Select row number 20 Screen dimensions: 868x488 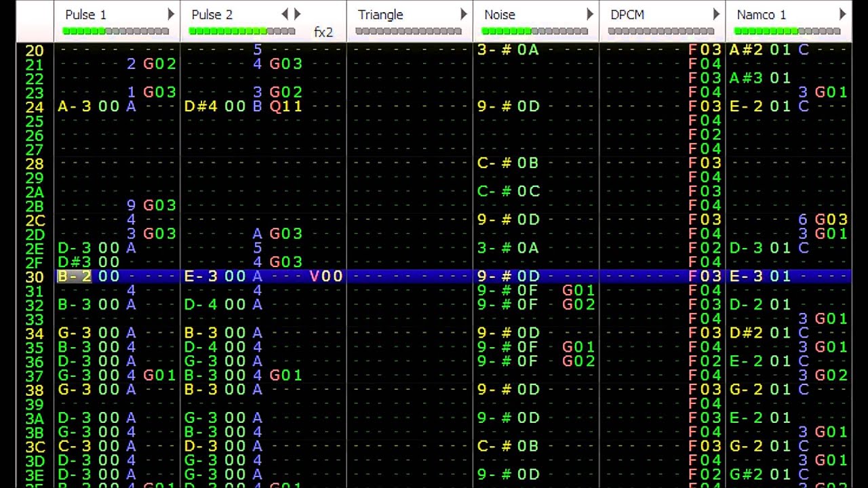35,50
